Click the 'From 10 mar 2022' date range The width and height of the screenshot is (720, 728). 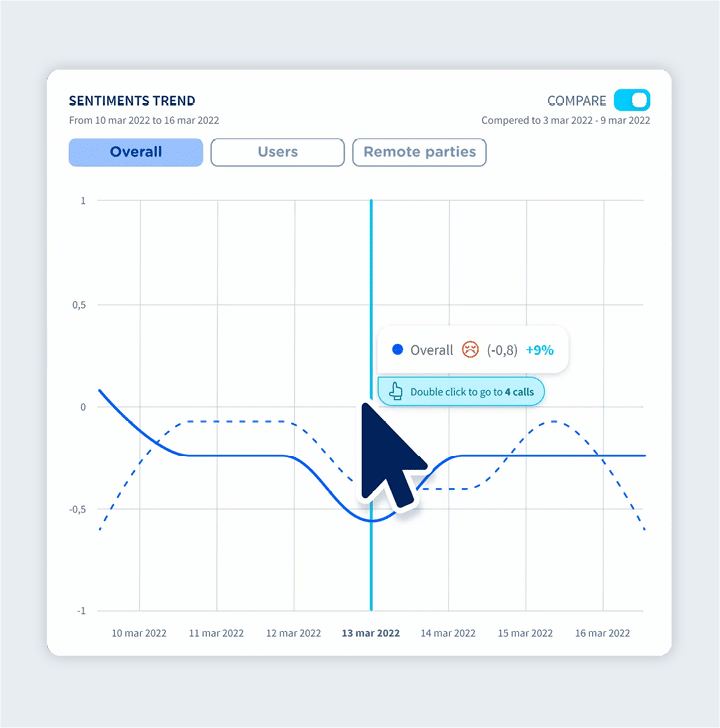pos(144,121)
